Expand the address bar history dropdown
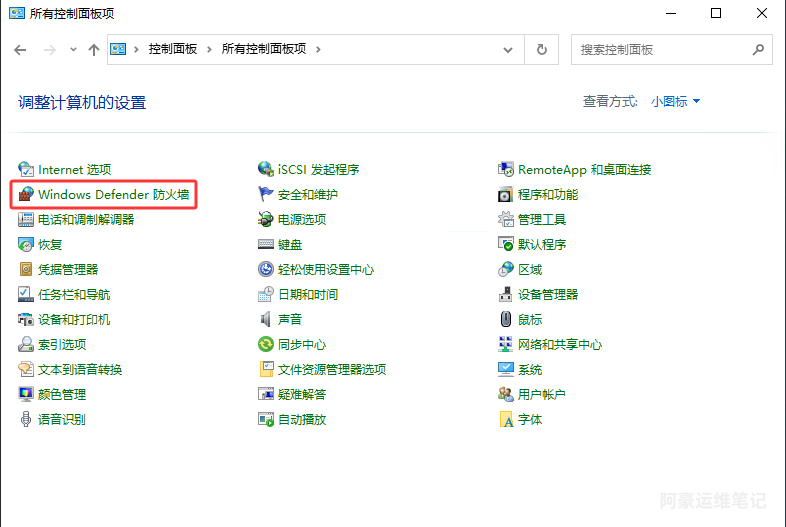786x527 pixels. pos(508,50)
